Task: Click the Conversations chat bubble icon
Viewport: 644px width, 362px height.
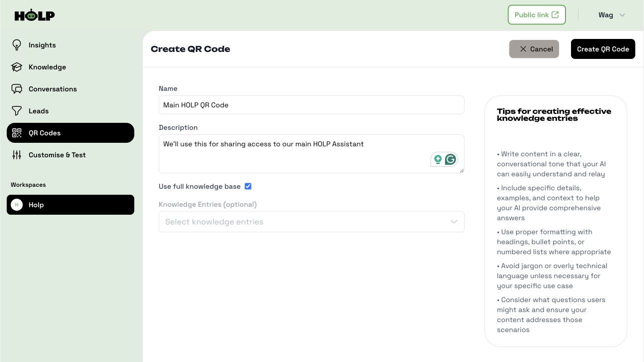Action: [17, 89]
